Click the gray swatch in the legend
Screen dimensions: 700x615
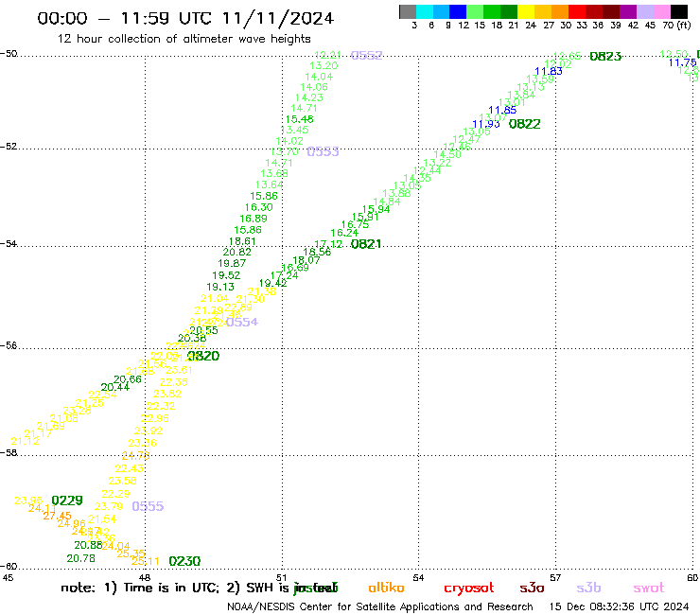click(x=408, y=11)
